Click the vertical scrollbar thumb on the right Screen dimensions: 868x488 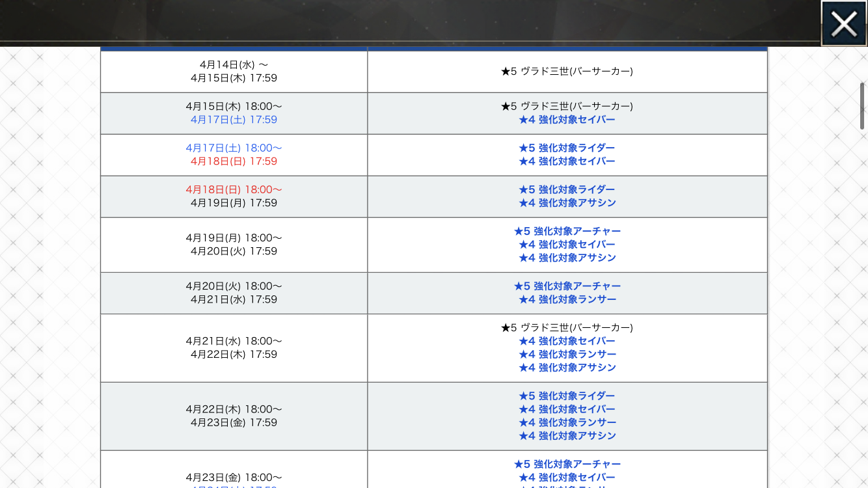click(x=862, y=106)
